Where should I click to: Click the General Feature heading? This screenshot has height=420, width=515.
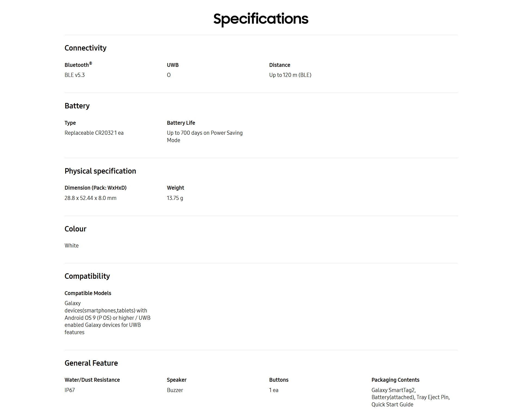(x=91, y=363)
